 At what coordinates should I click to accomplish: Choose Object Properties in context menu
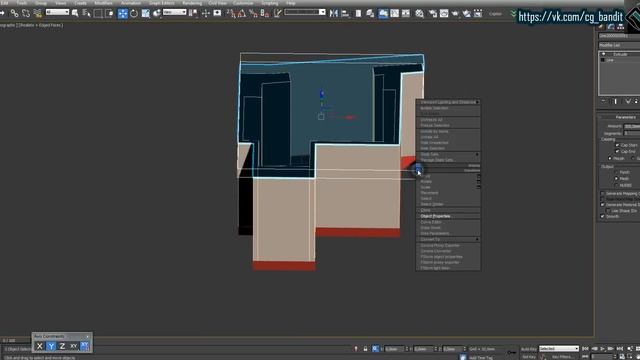tap(448, 216)
